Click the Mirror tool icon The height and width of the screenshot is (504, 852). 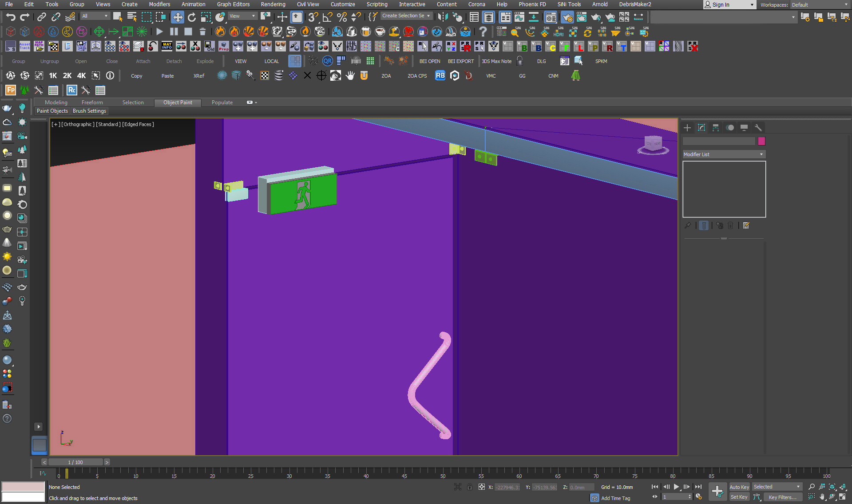(x=443, y=17)
